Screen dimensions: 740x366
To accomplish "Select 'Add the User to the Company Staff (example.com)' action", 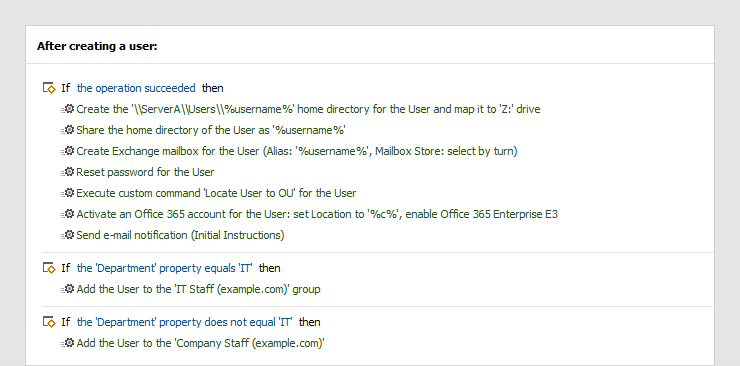I will (x=201, y=343).
